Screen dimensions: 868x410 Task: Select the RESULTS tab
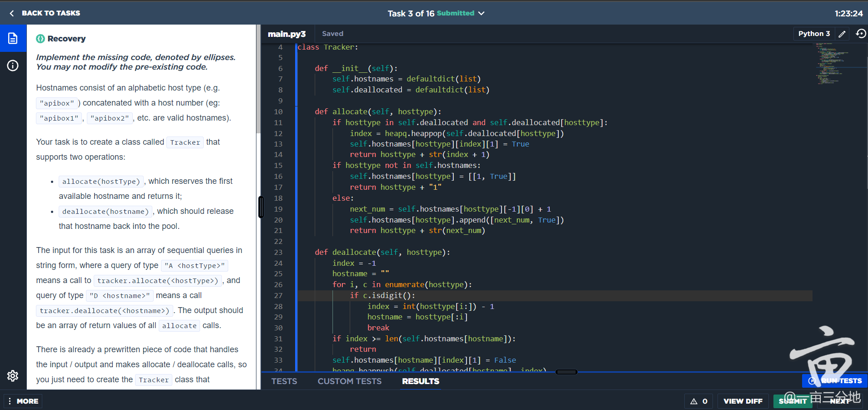[x=420, y=381]
